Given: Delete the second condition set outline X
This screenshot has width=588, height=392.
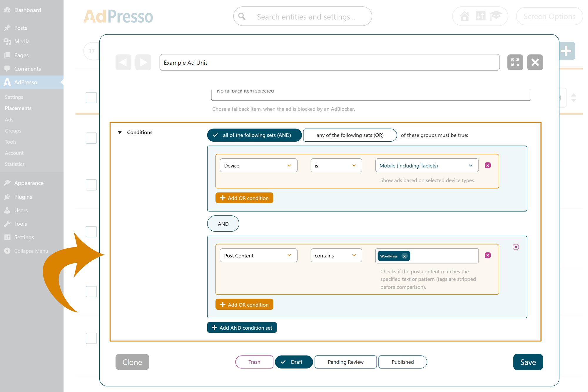Looking at the screenshot, I should tap(516, 247).
